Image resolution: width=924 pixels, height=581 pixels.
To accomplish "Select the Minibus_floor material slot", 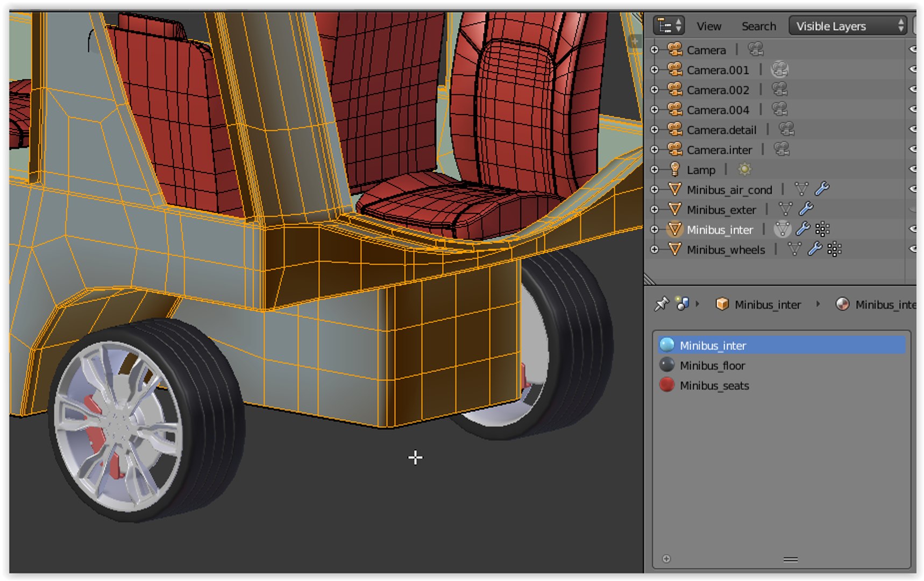I will click(x=781, y=366).
